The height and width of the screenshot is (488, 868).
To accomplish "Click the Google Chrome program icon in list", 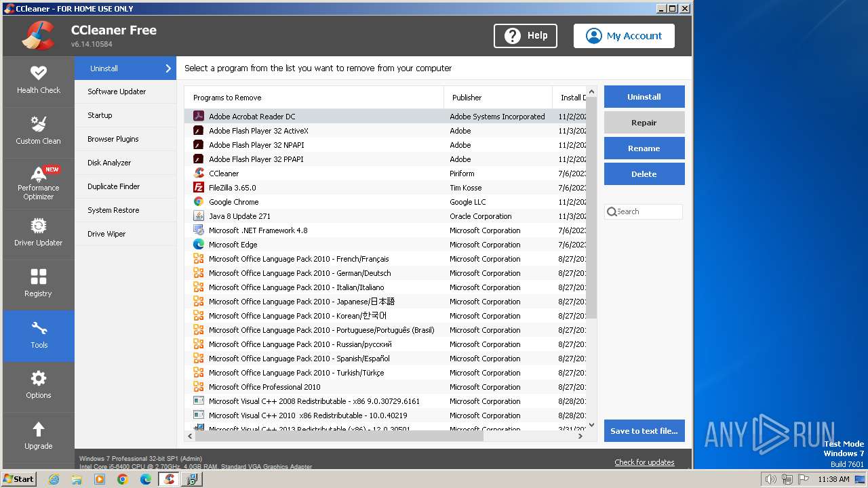I will [x=199, y=201].
